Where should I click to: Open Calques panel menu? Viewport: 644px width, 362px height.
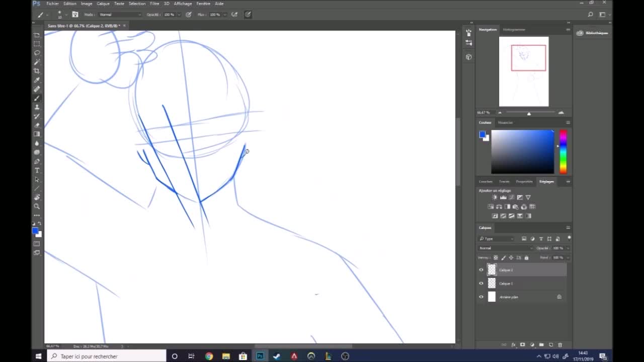(568, 228)
